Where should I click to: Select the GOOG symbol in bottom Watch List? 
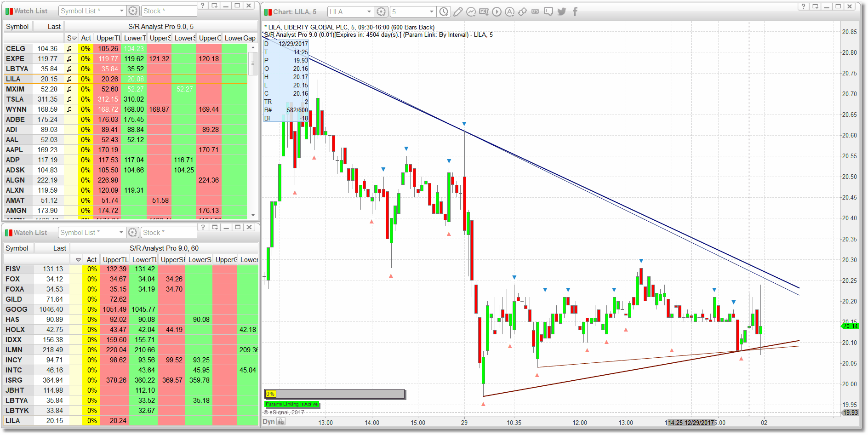pyautogui.click(x=17, y=309)
